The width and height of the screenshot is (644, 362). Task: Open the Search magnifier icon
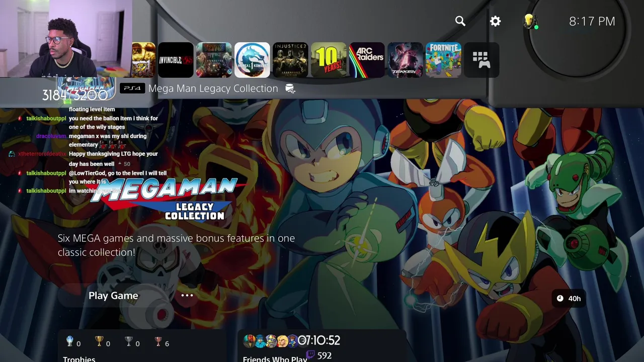tap(460, 21)
